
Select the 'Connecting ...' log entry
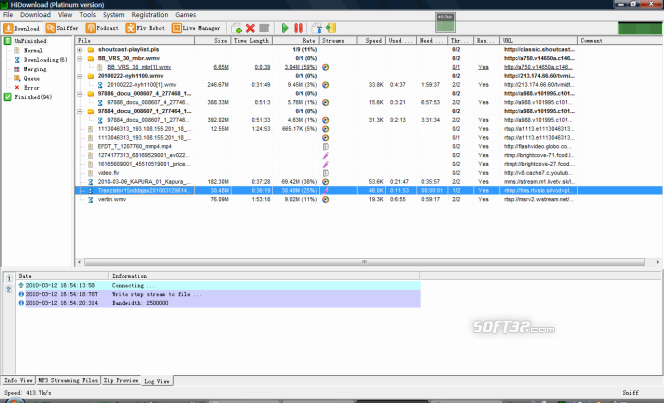coord(219,286)
